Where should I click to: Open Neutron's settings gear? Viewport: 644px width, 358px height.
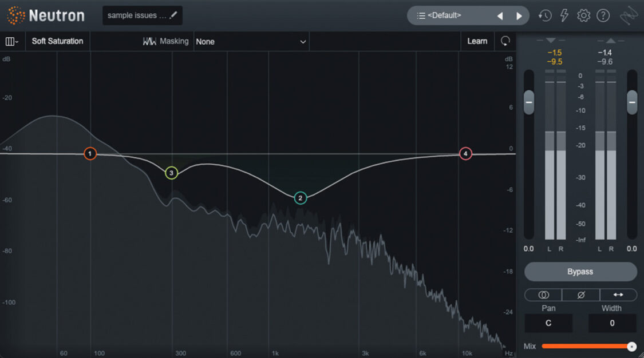(583, 15)
